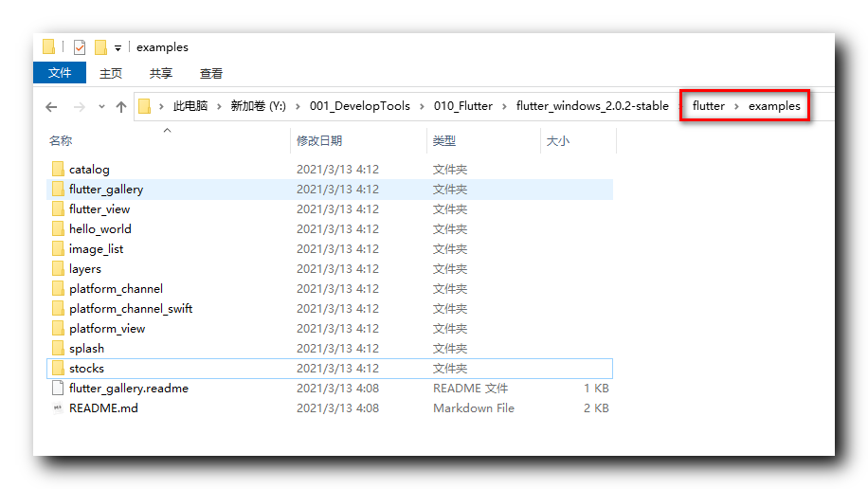868x489 pixels.
Task: Click the flutter_gallery folder name
Action: 106,190
